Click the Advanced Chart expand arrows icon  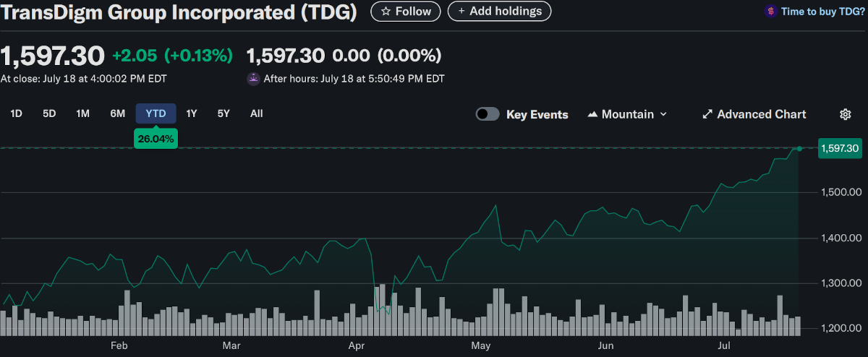[x=707, y=114]
